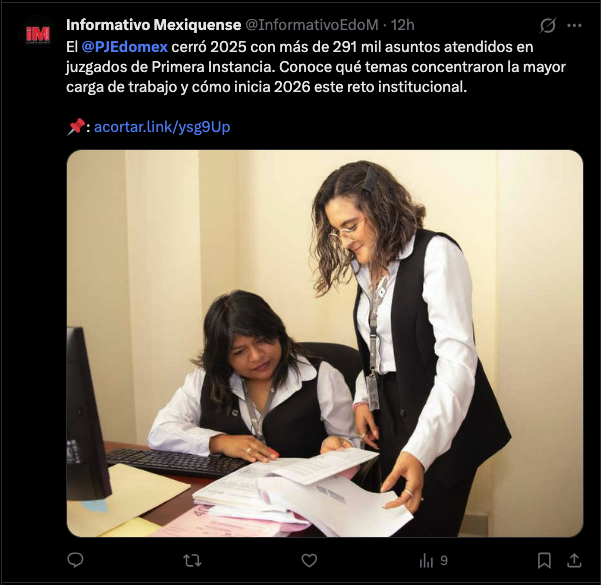Open the Informativo Mexiquense display name
This screenshot has width=601, height=585.
click(153, 25)
